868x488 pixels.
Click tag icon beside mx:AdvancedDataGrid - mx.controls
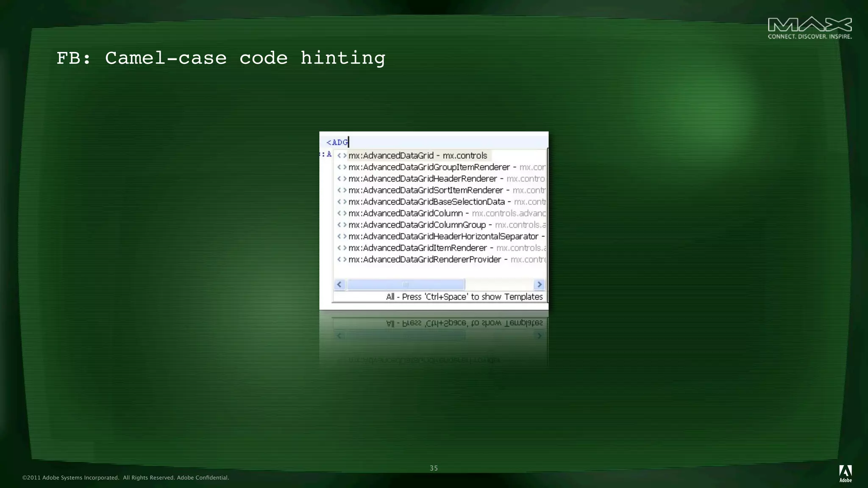[342, 155]
